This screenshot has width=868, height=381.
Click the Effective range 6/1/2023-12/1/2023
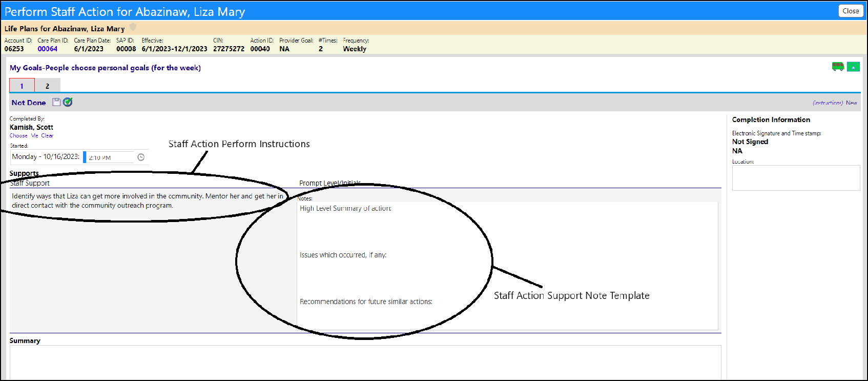coord(174,49)
